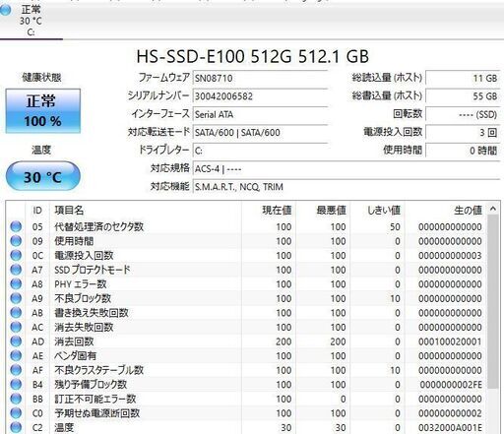
Task: Select the row name 訂正不可能エラー数
Action: (x=94, y=399)
